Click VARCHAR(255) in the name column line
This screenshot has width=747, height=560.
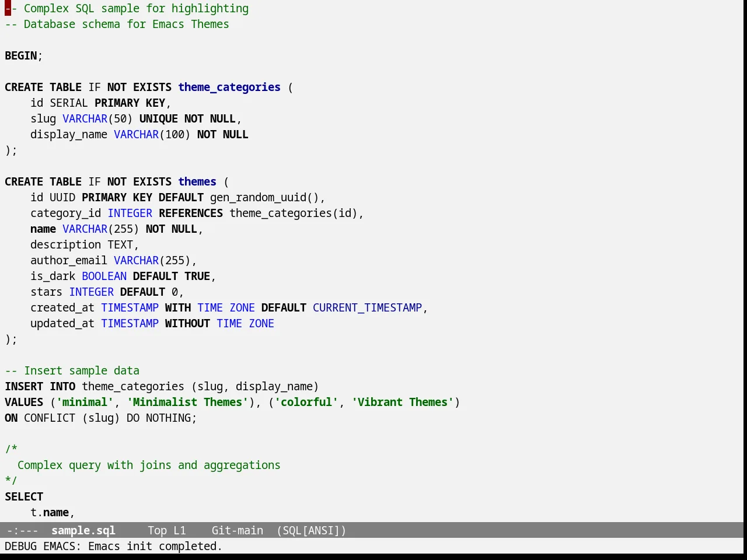point(101,229)
